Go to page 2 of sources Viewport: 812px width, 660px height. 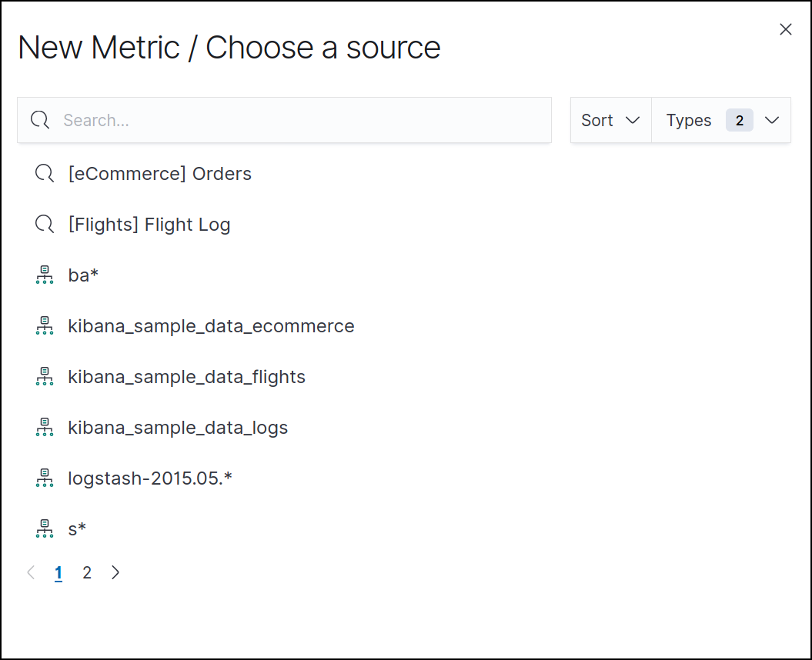[87, 572]
